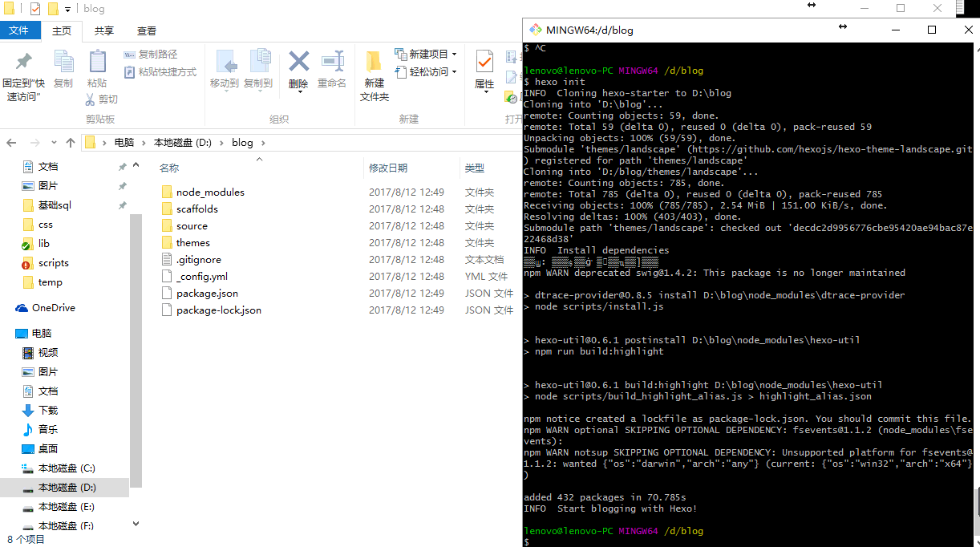980x547 pixels.
Task: Expand the 属性 dropdown arrow
Action: 484,92
